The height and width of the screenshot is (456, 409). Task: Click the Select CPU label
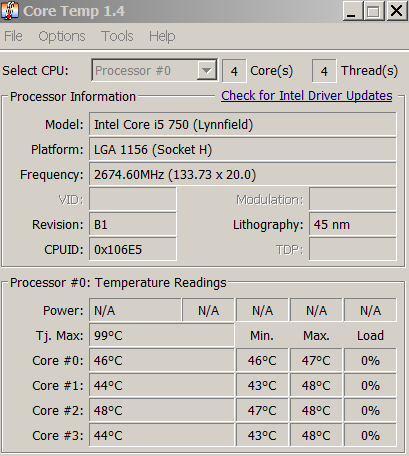tap(35, 71)
